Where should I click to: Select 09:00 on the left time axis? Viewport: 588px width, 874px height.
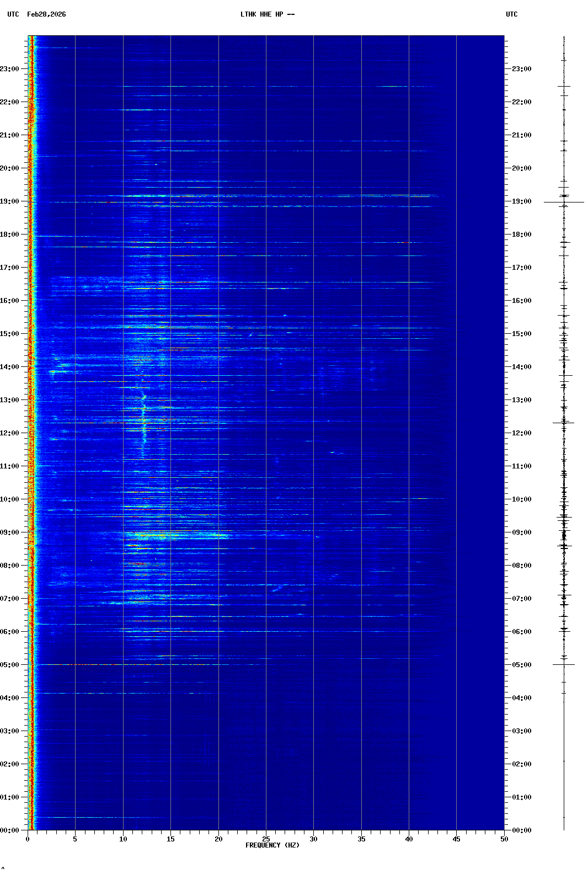point(10,532)
